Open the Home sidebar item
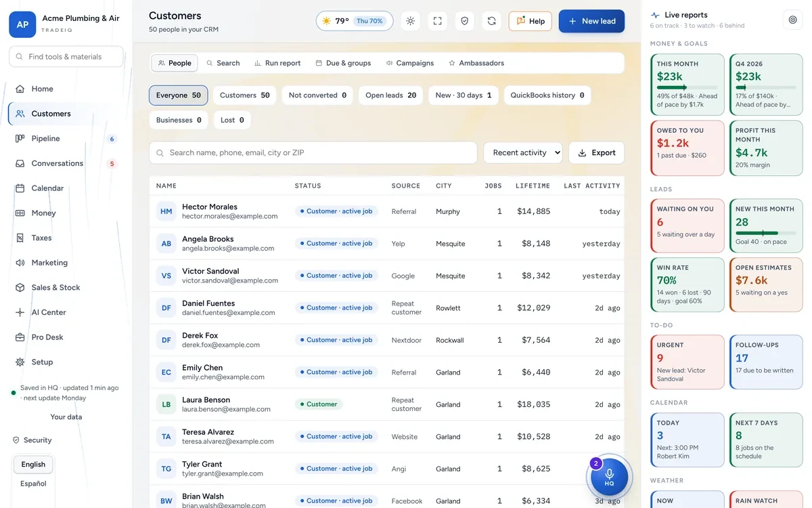Screen dimensions: 812x508 click(x=66, y=89)
